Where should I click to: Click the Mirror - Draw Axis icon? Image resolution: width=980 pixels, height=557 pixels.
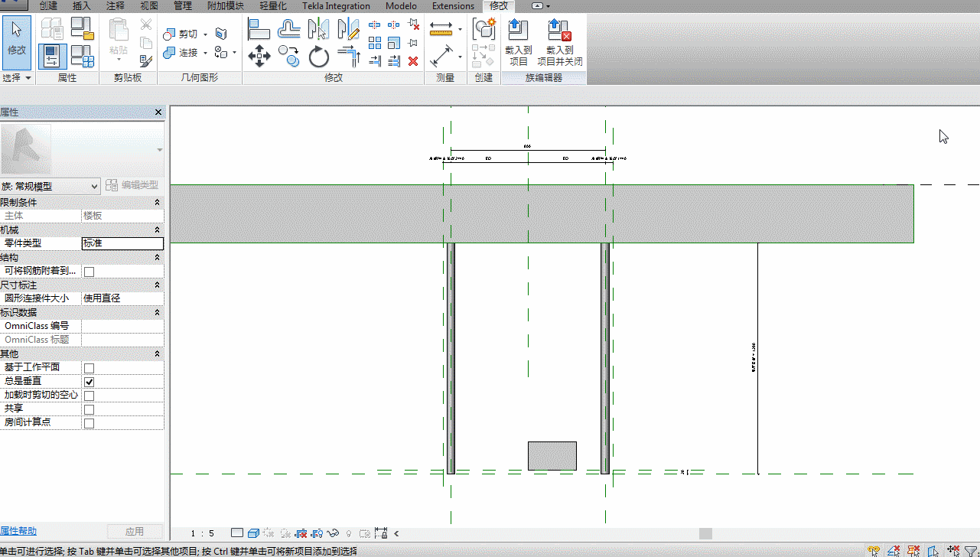[348, 29]
